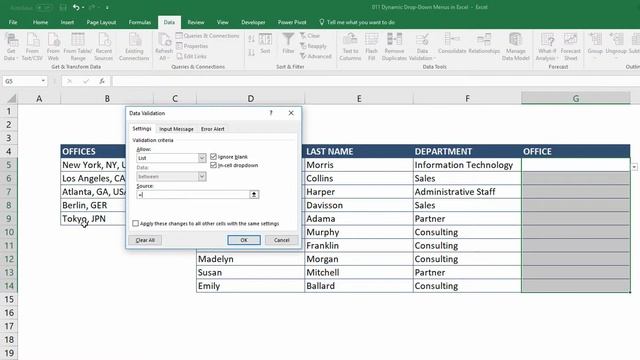
Task: Click the dialog help question mark
Action: point(271,113)
